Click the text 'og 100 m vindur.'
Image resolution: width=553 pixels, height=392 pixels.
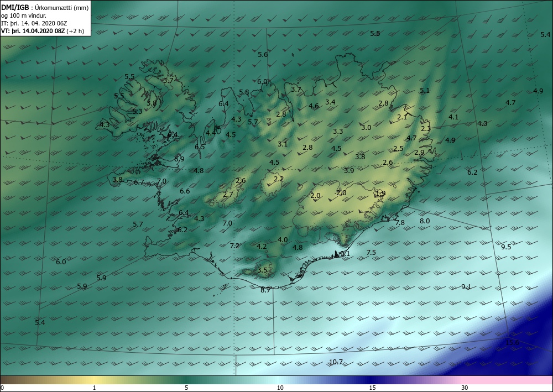pyautogui.click(x=24, y=15)
